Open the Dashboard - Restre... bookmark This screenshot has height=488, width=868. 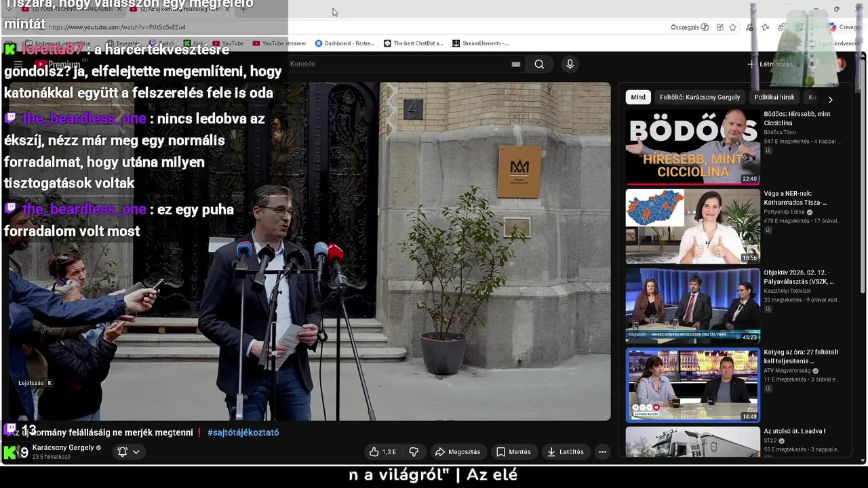[344, 43]
